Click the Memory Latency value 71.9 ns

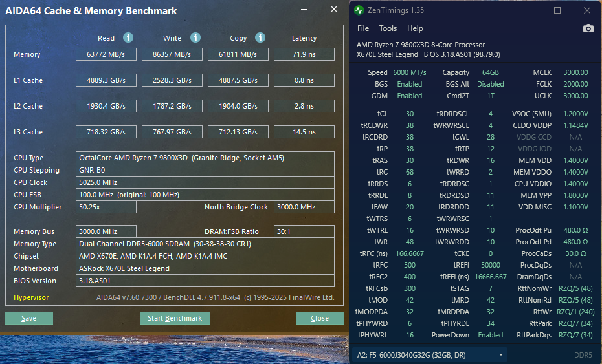click(x=304, y=54)
